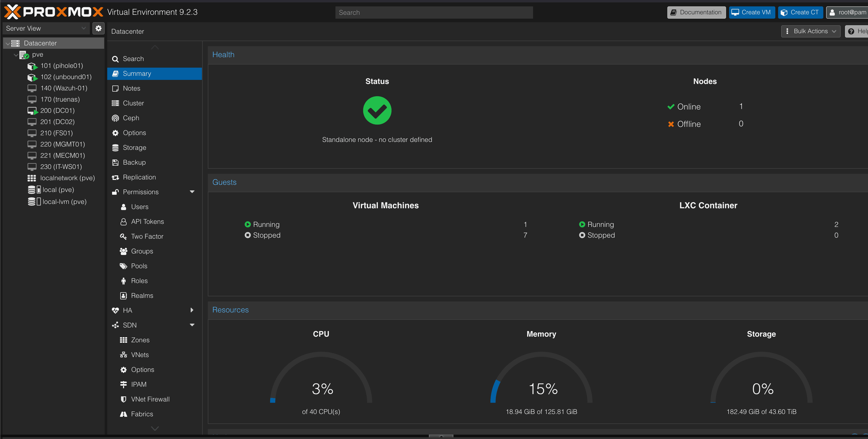
Task: Click the Documentation button
Action: (696, 12)
